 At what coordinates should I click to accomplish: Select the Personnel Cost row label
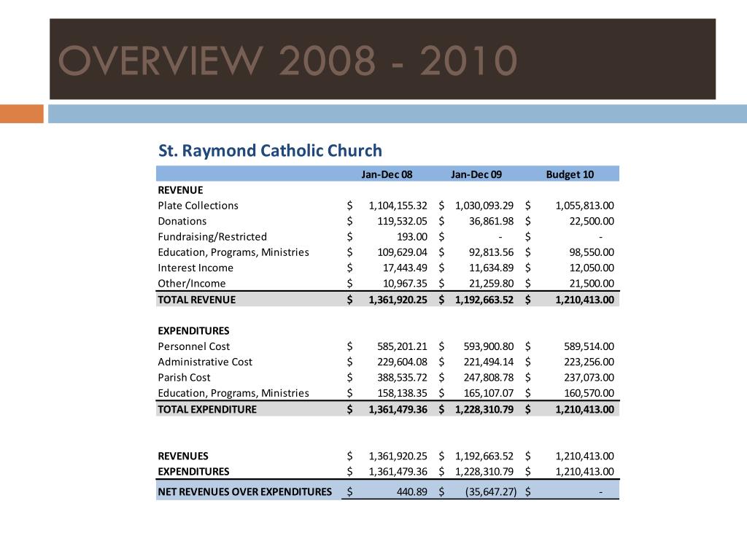[193, 346]
